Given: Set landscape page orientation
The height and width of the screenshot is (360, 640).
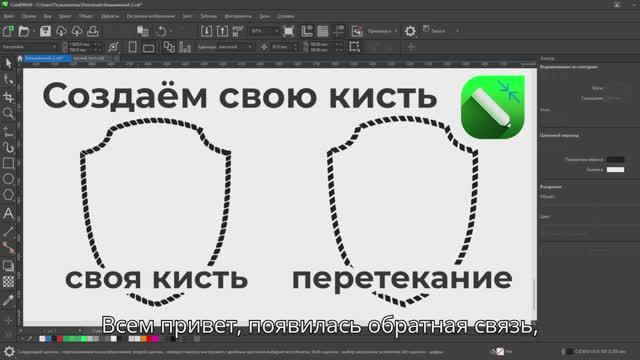Looking at the screenshot, I should point(149,47).
